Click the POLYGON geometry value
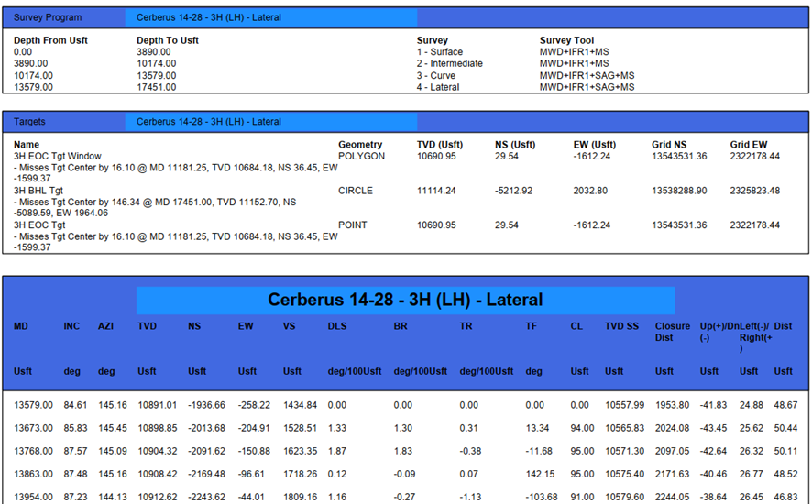 coord(362,156)
